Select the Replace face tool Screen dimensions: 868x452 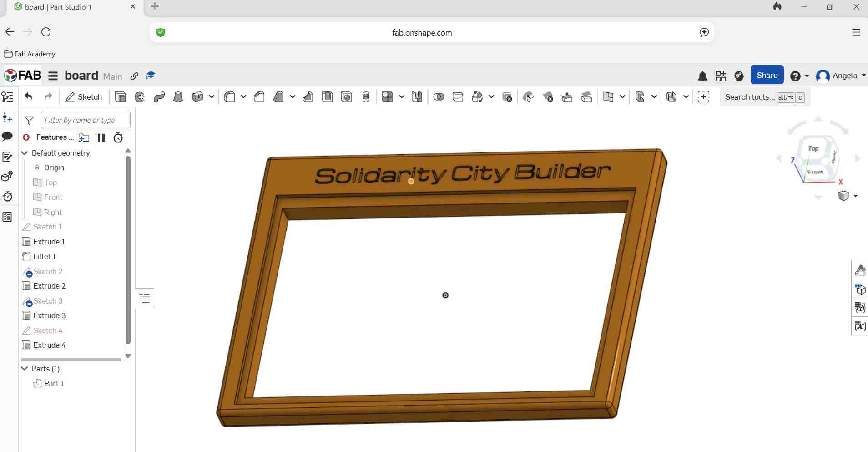coord(586,97)
